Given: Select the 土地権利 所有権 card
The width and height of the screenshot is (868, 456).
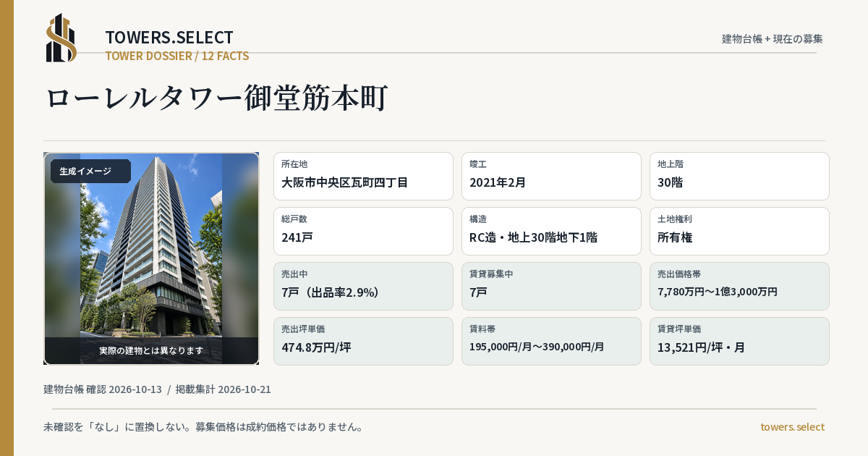Looking at the screenshot, I should coord(739,231).
